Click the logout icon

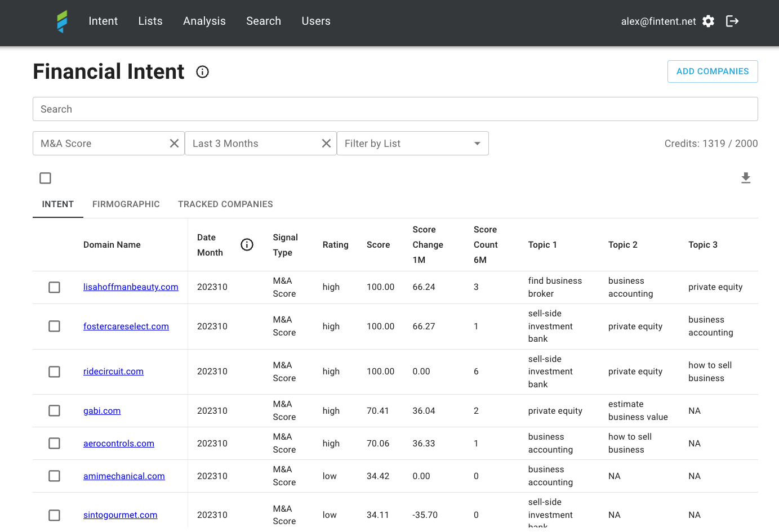click(732, 21)
